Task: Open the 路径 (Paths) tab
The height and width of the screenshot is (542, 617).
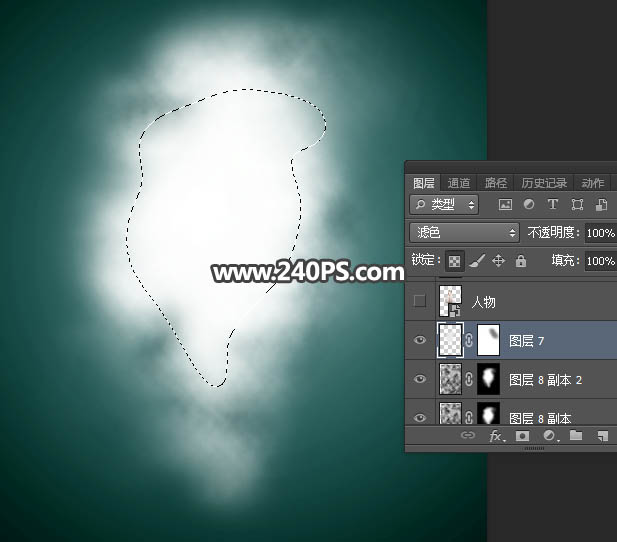Action: pos(496,183)
